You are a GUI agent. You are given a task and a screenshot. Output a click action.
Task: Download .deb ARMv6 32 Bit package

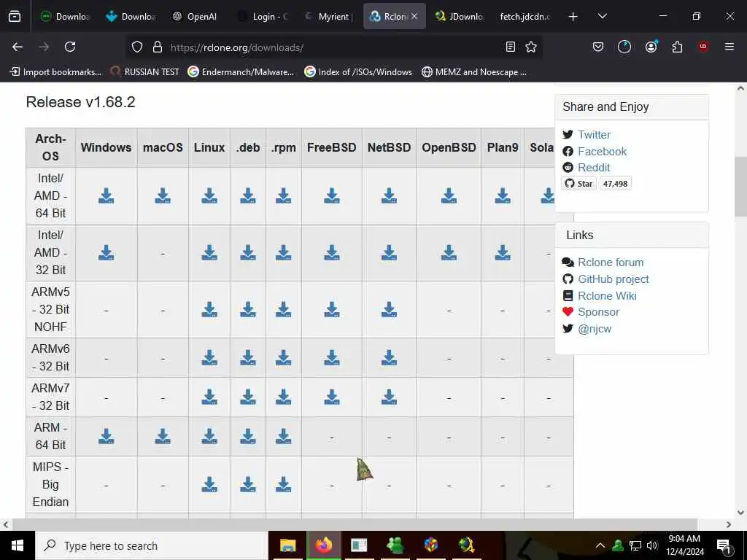pyautogui.click(x=248, y=357)
